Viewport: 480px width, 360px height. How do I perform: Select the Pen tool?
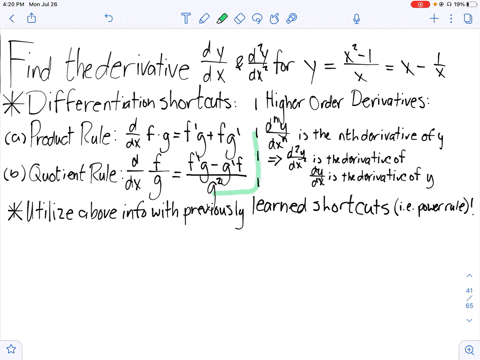[204, 18]
